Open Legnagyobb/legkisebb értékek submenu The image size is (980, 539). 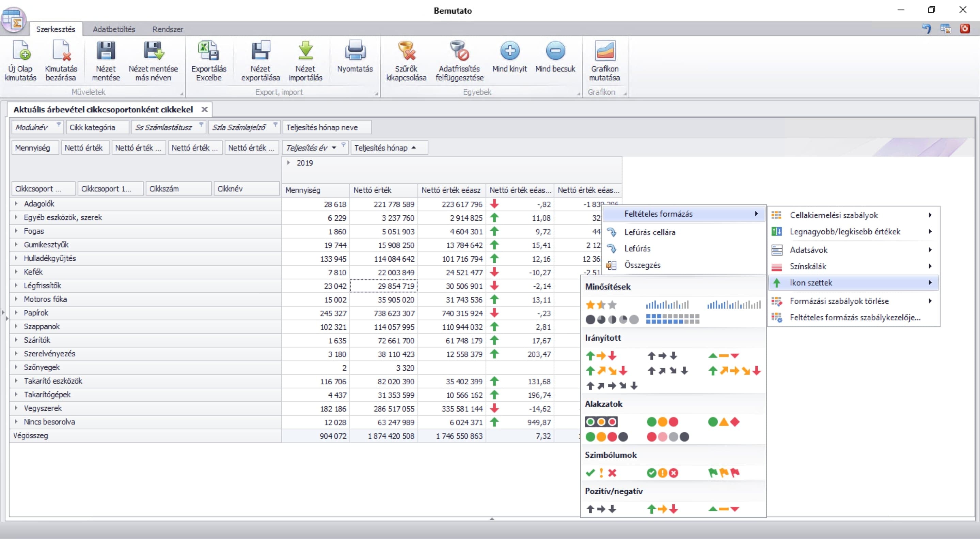point(853,231)
